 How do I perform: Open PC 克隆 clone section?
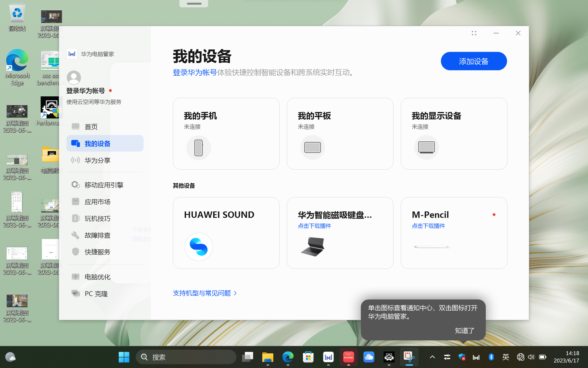point(105,294)
